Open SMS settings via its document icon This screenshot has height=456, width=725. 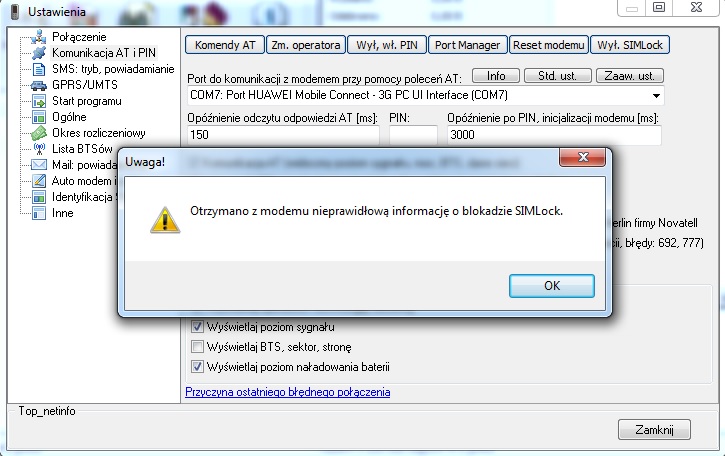pos(39,69)
